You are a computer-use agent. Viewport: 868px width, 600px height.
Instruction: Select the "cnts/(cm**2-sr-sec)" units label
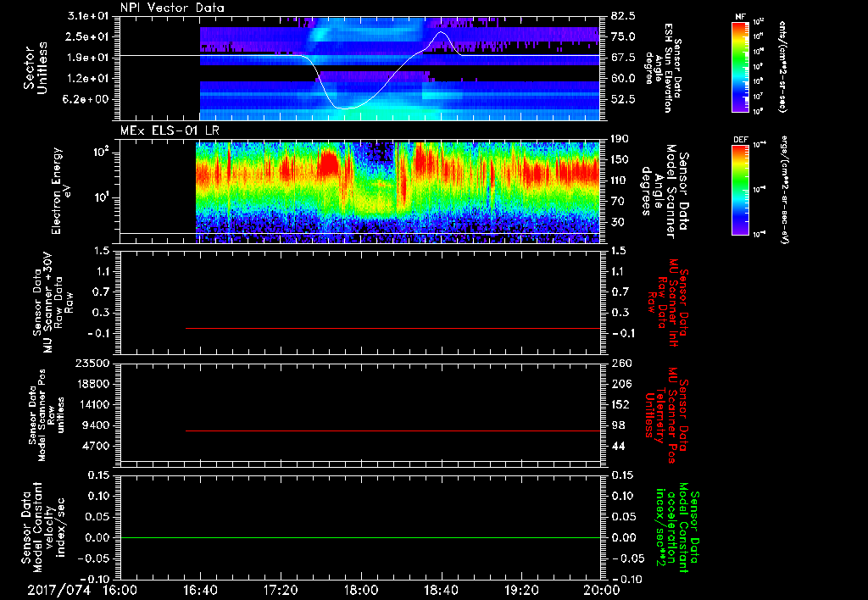point(782,66)
